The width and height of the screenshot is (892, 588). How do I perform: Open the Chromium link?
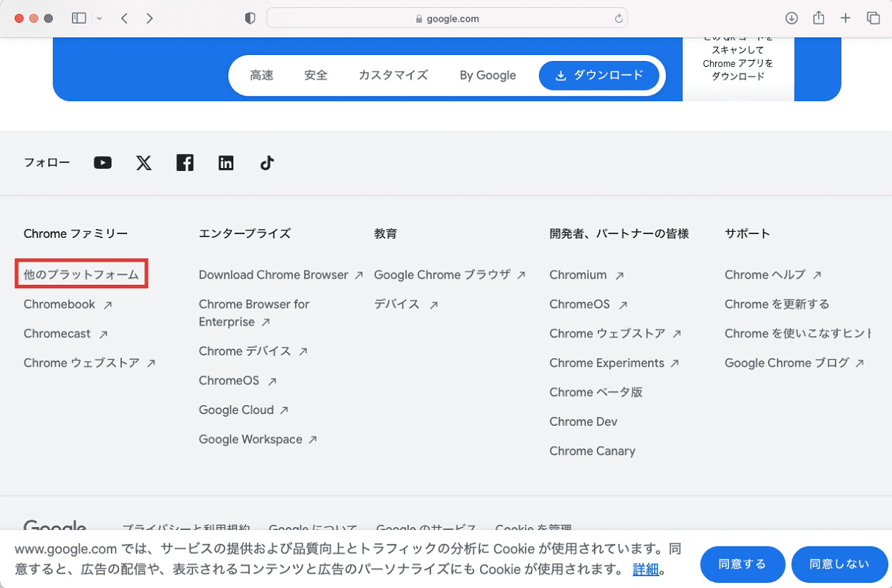tap(586, 274)
